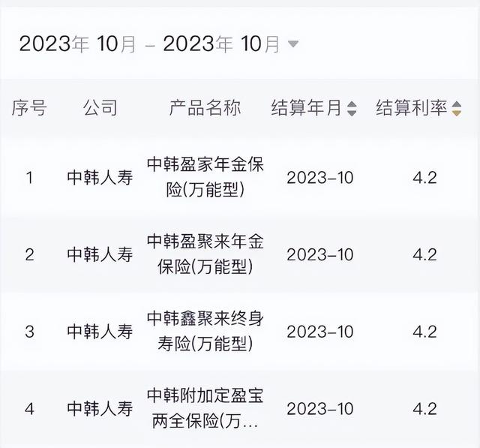The height and width of the screenshot is (448, 480).
Task: Click the end date 2023年 10月
Action: pyautogui.click(x=221, y=44)
